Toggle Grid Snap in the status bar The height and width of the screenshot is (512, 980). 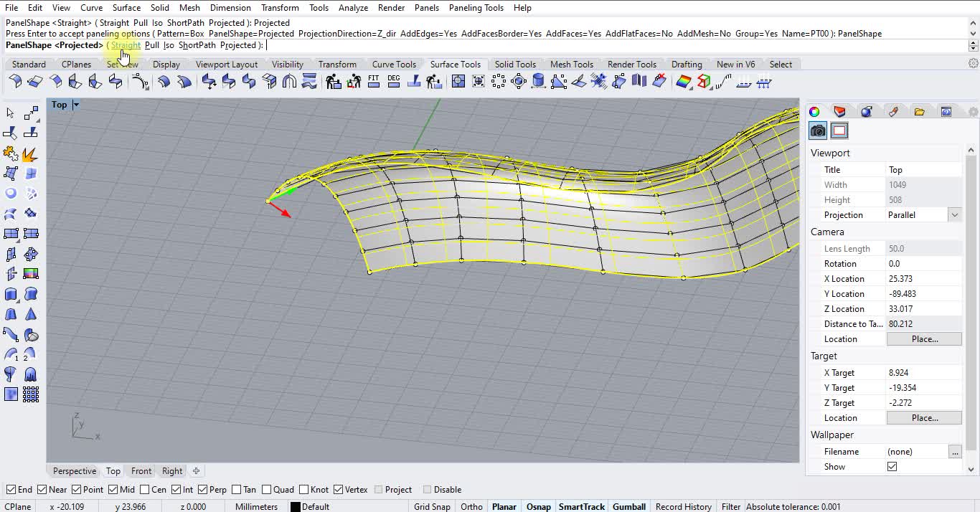(x=432, y=507)
